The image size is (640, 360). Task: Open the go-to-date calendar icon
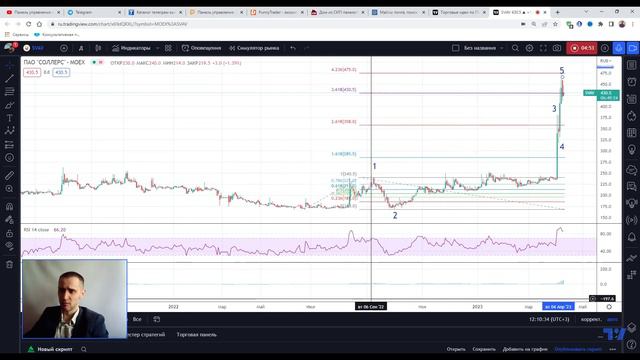coord(157,319)
